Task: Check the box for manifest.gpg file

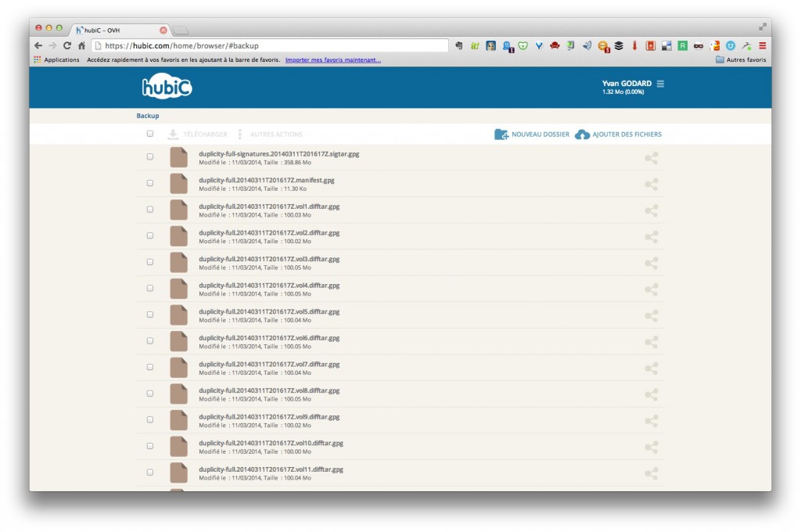Action: [x=149, y=183]
